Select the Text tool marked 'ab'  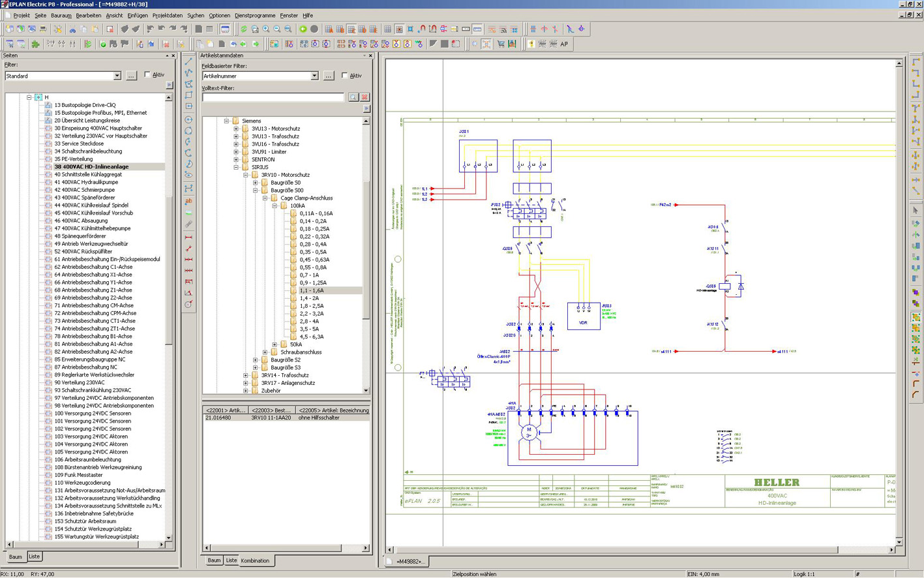point(188,202)
